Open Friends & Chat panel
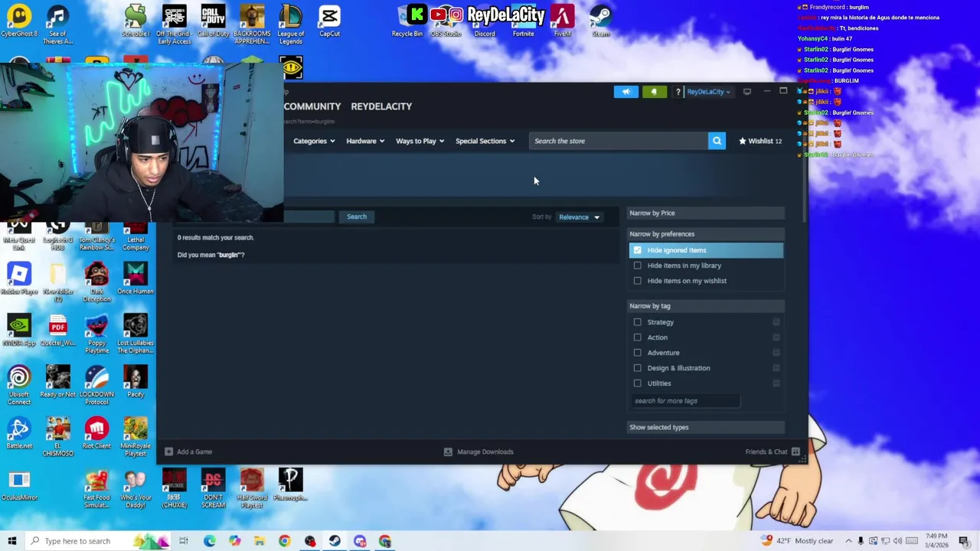 coord(773,452)
